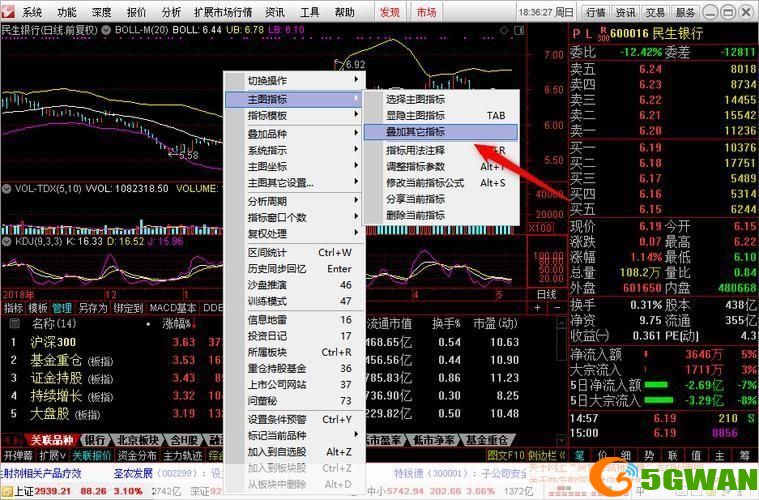Click the 服务 button at top-right
759x500 pixels.
(685, 12)
